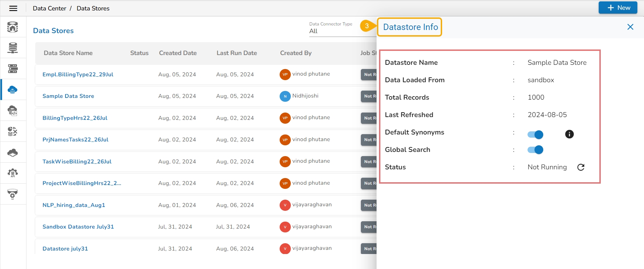Viewport: 644px width, 269px height.
Task: Show Default Synonyms info tooltip icon
Action: pos(569,134)
